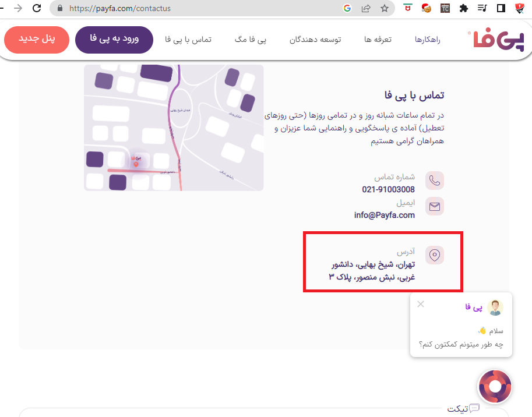Click the browser forward arrow

(18, 8)
